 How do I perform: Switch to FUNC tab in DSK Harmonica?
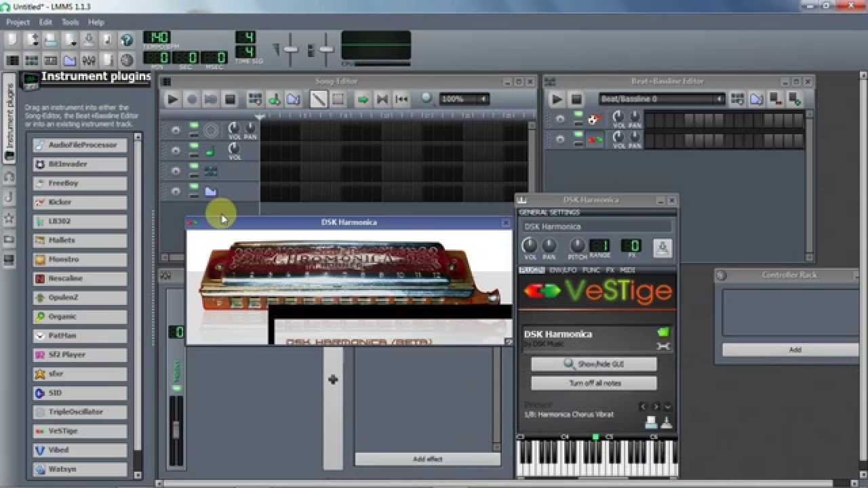pyautogui.click(x=591, y=270)
